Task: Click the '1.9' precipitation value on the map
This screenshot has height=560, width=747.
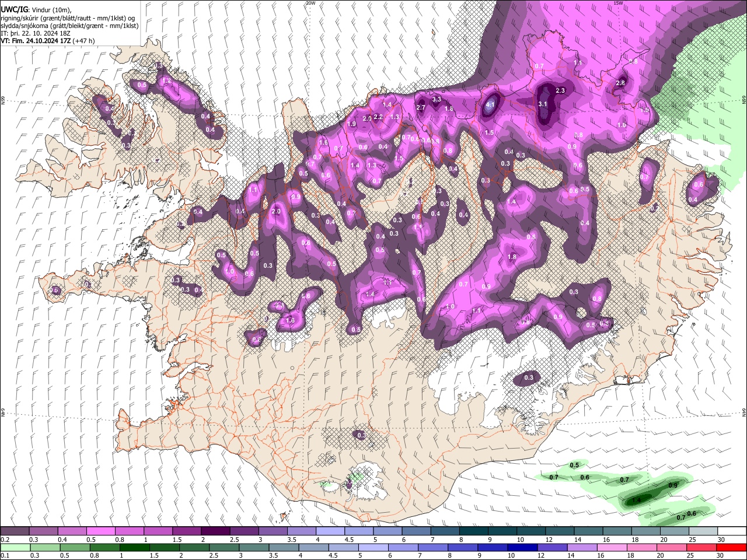Action: 351,124
